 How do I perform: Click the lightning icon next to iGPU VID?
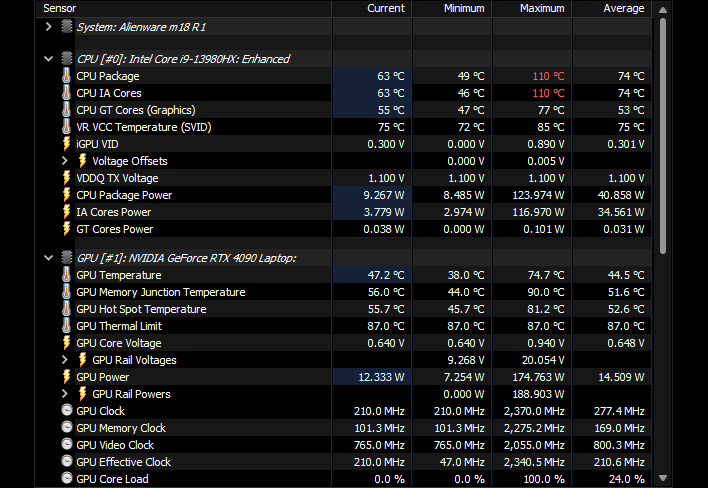[66, 144]
